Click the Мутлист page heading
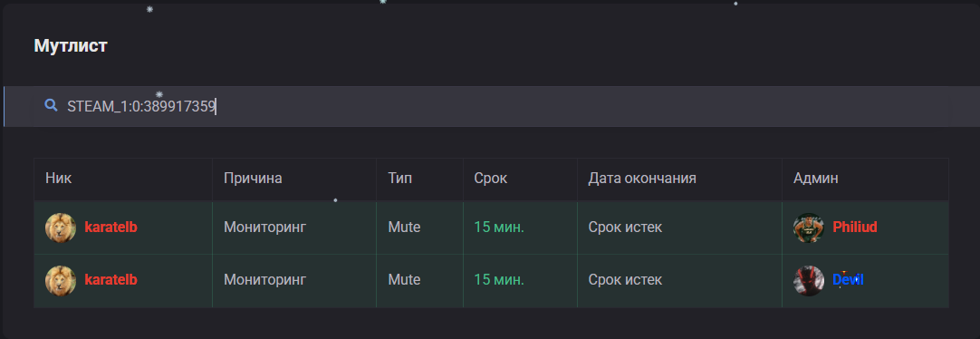The height and width of the screenshot is (339, 980). pos(71,45)
